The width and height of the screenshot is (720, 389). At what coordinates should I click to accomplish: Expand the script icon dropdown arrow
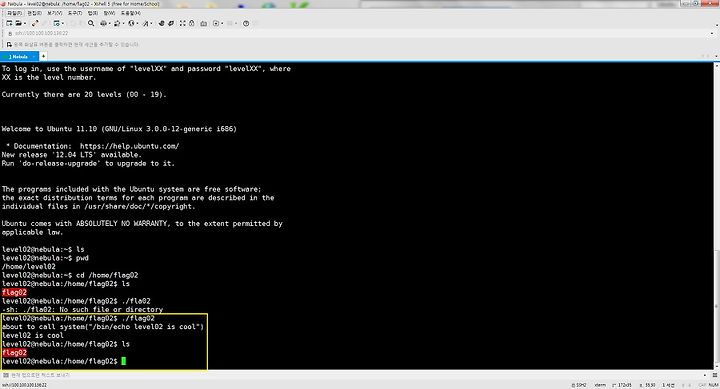tap(222, 23)
